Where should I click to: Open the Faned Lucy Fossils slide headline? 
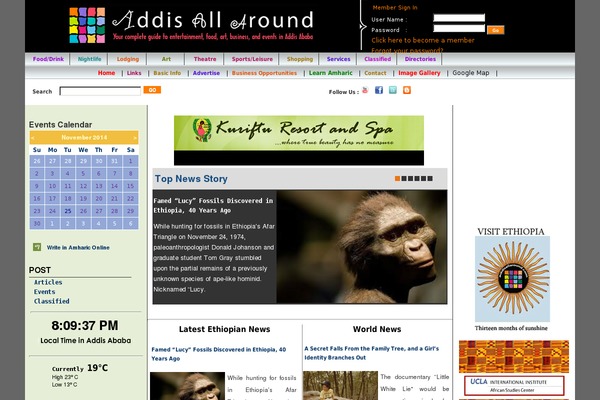[x=213, y=206]
